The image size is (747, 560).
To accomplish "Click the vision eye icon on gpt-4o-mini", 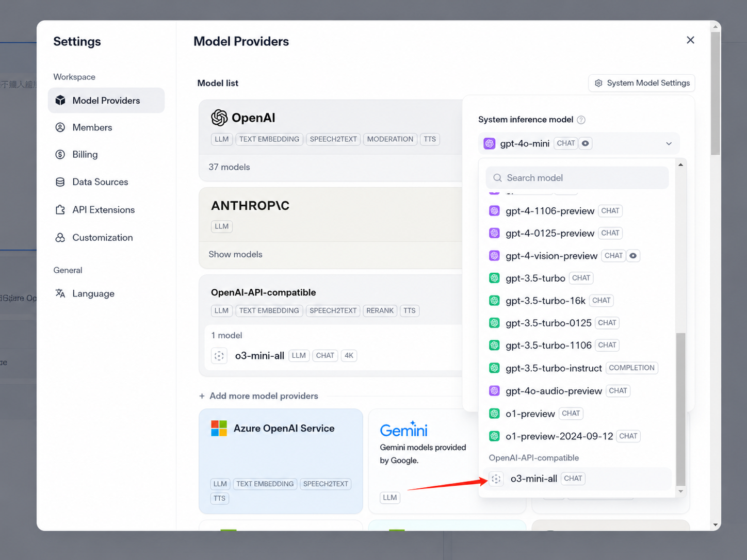I will pos(586,143).
